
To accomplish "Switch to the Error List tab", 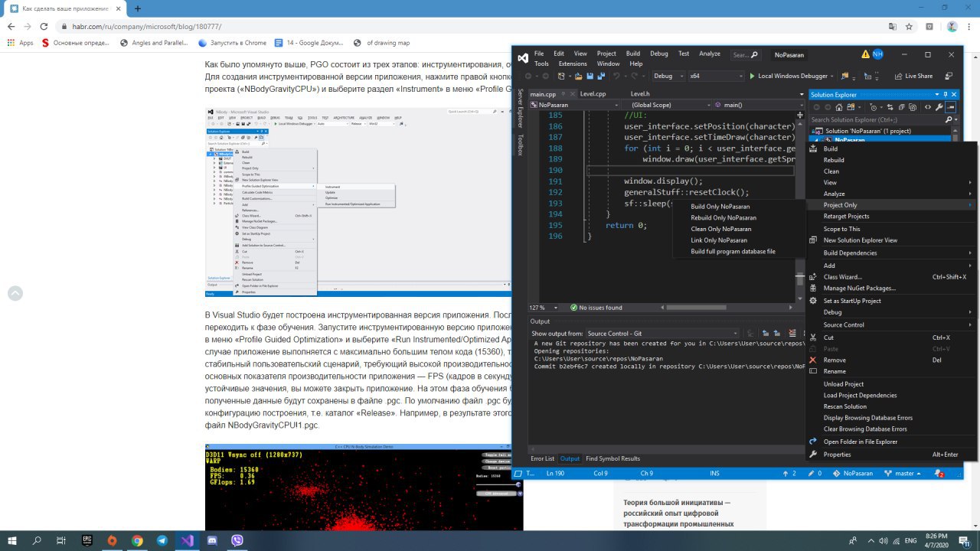I will (x=543, y=458).
